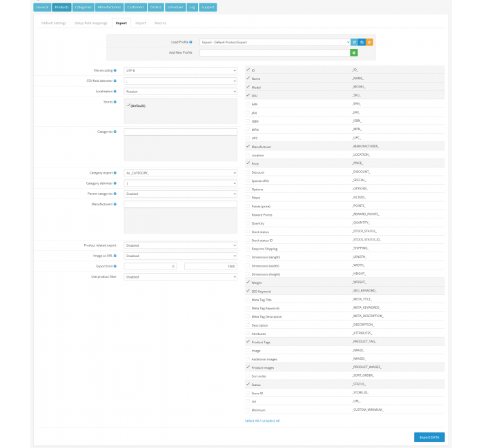This screenshot has height=448, width=483.
Task: Open the Category delimiter dropdown
Action: [181, 183]
